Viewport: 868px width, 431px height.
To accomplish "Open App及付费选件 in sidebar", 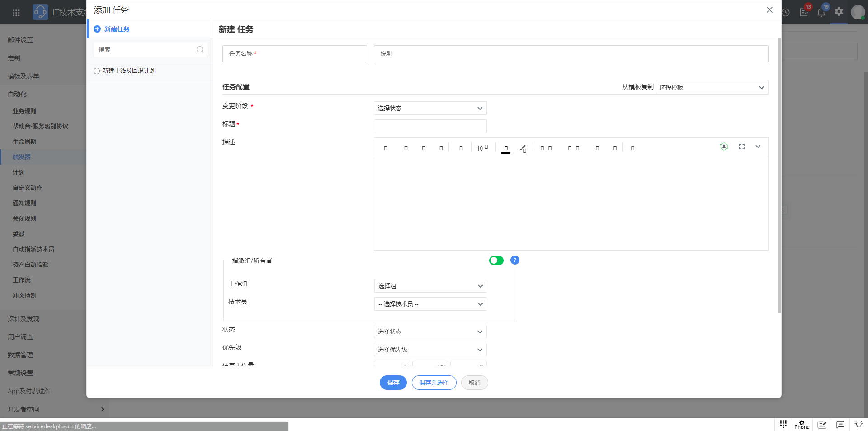I will coord(29,391).
